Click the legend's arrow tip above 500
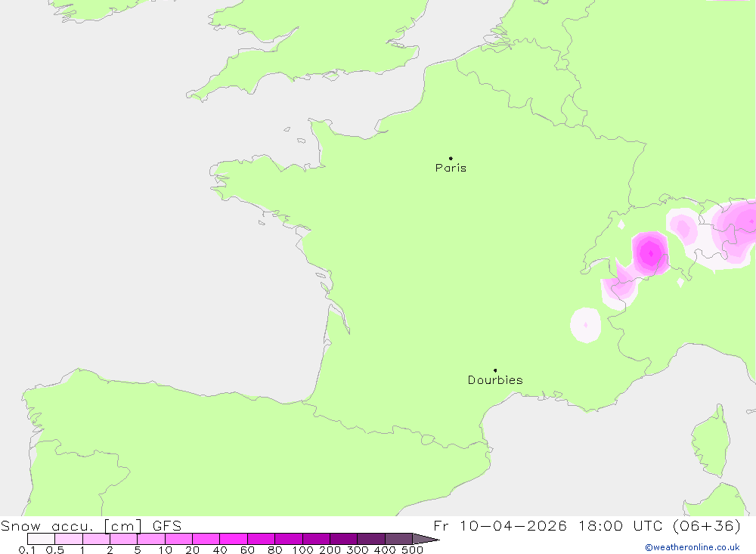 click(426, 539)
